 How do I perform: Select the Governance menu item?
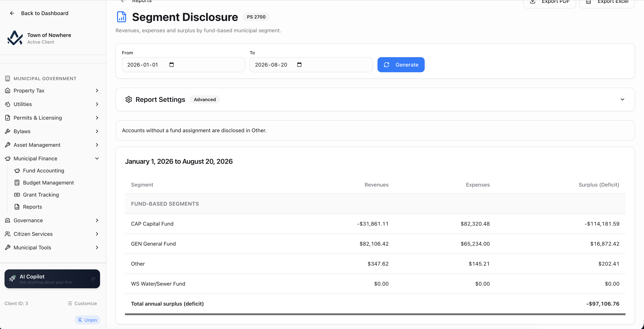(x=52, y=220)
